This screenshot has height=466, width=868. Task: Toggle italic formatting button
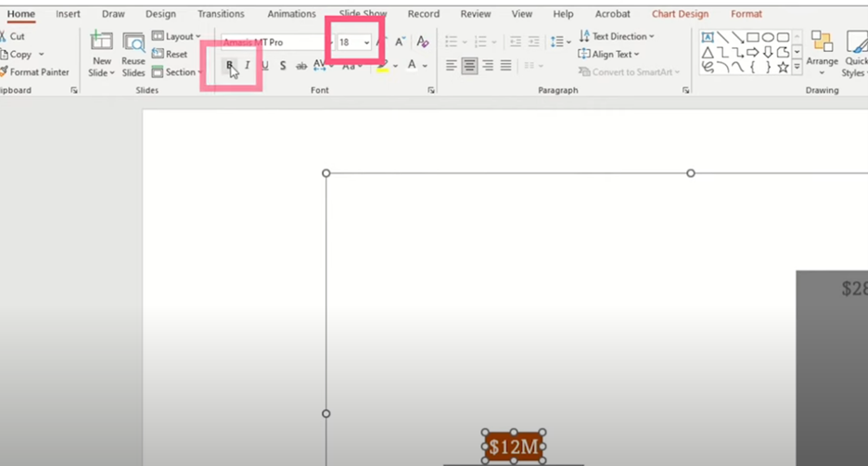(247, 66)
